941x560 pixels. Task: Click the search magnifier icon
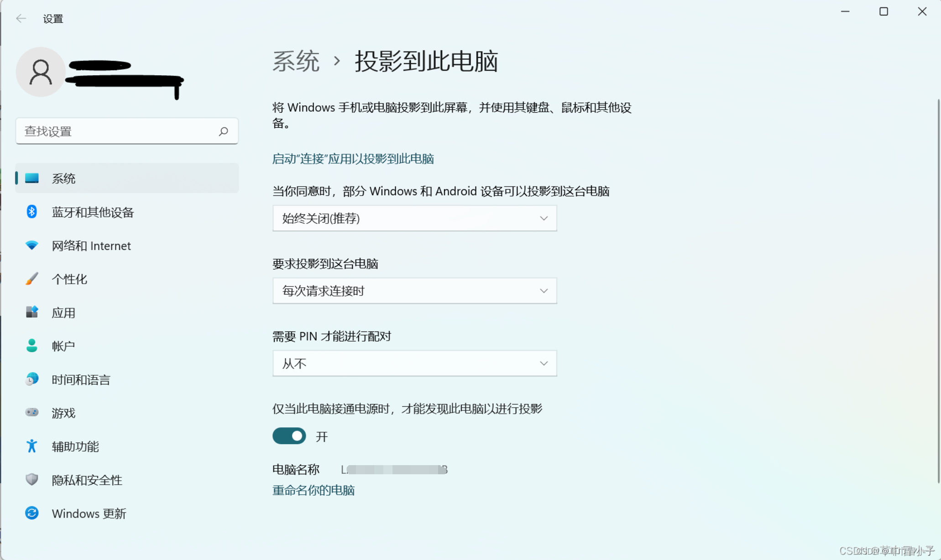tap(223, 131)
